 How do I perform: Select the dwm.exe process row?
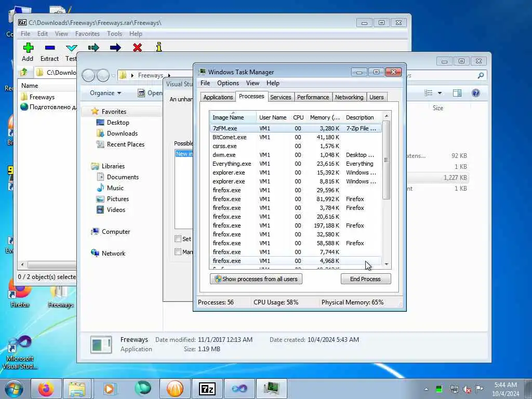pos(295,155)
